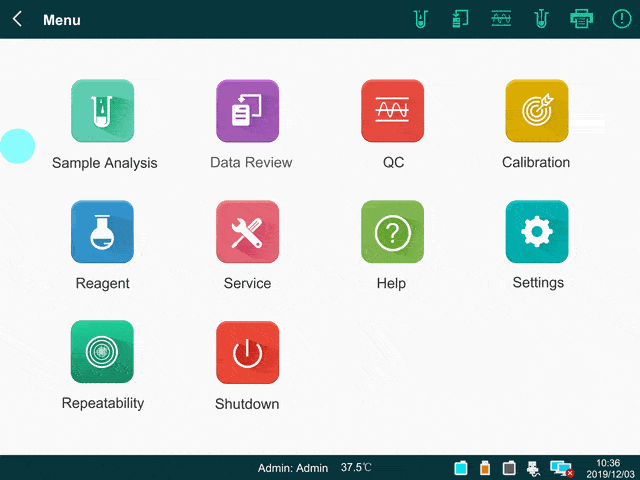
Task: Click the network connection error icon
Action: [561, 468]
